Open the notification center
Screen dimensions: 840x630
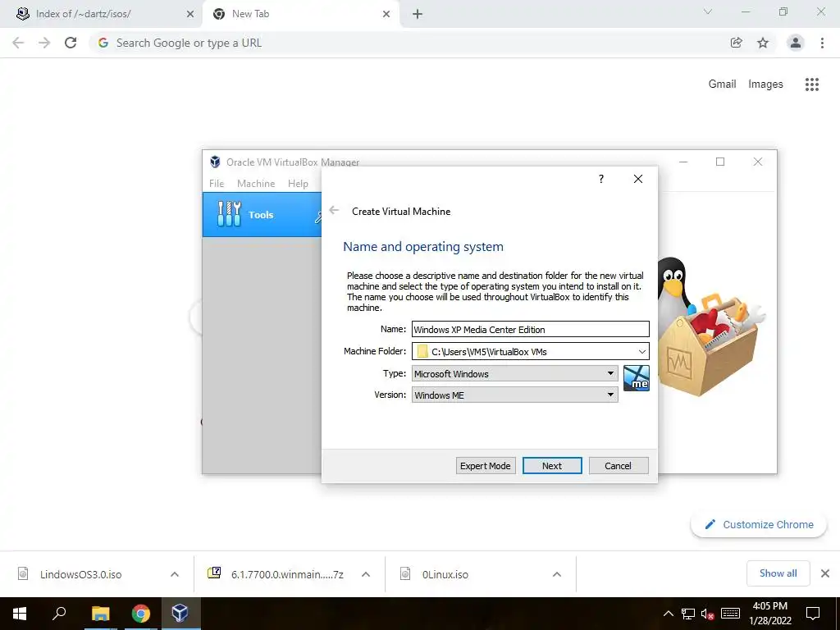pyautogui.click(x=813, y=614)
